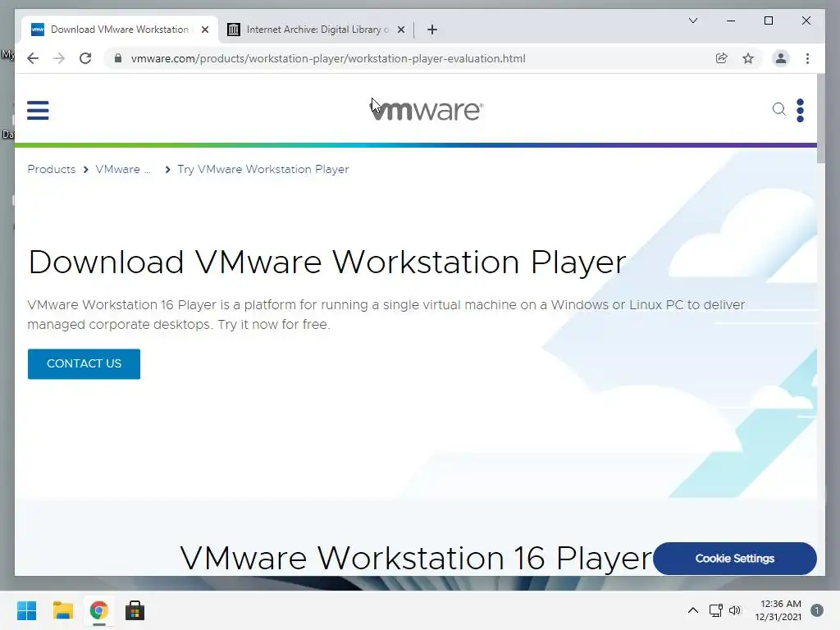Open the Windows Start menu
840x630 pixels.
[27, 610]
